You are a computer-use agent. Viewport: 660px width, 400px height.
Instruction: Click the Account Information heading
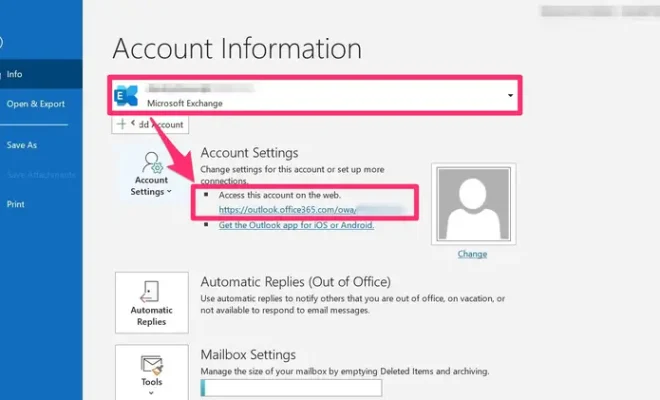click(237, 48)
